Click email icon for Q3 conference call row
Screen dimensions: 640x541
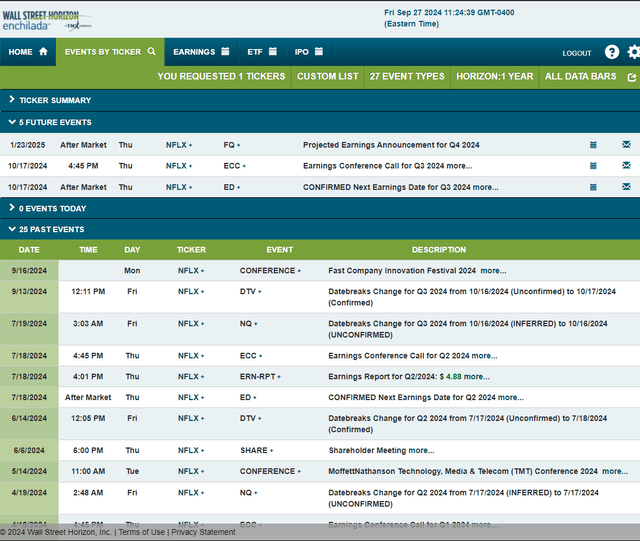tap(626, 165)
